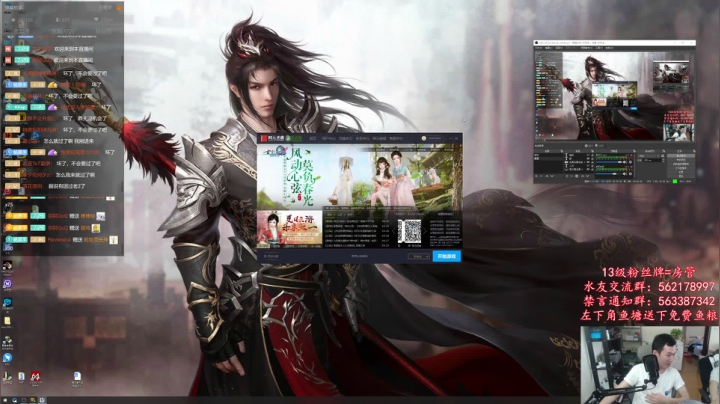Mute the first audio channel in OBS mixer
This screenshot has width=720, height=404.
coord(625,162)
